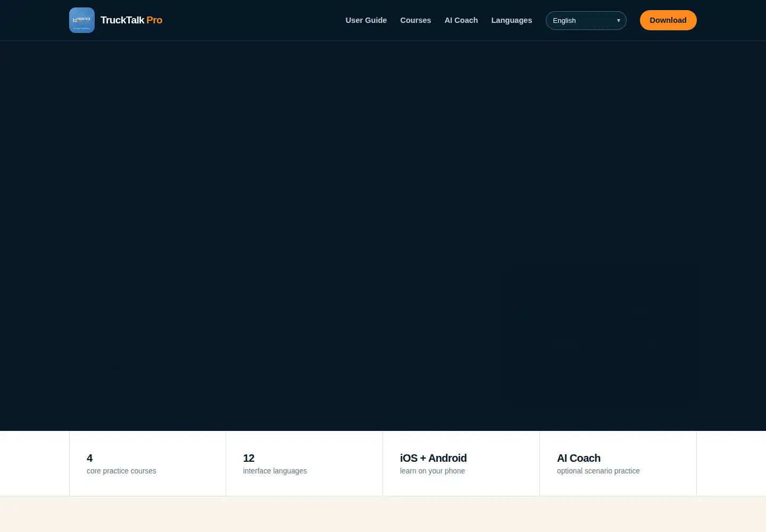Image resolution: width=766 pixels, height=532 pixels.
Task: Click 'optional scenario practice' text
Action: (598, 471)
